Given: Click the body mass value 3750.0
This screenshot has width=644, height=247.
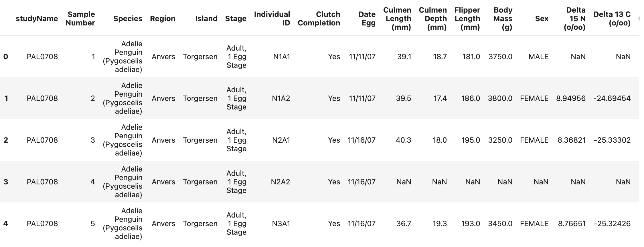Looking at the screenshot, I should point(500,57).
